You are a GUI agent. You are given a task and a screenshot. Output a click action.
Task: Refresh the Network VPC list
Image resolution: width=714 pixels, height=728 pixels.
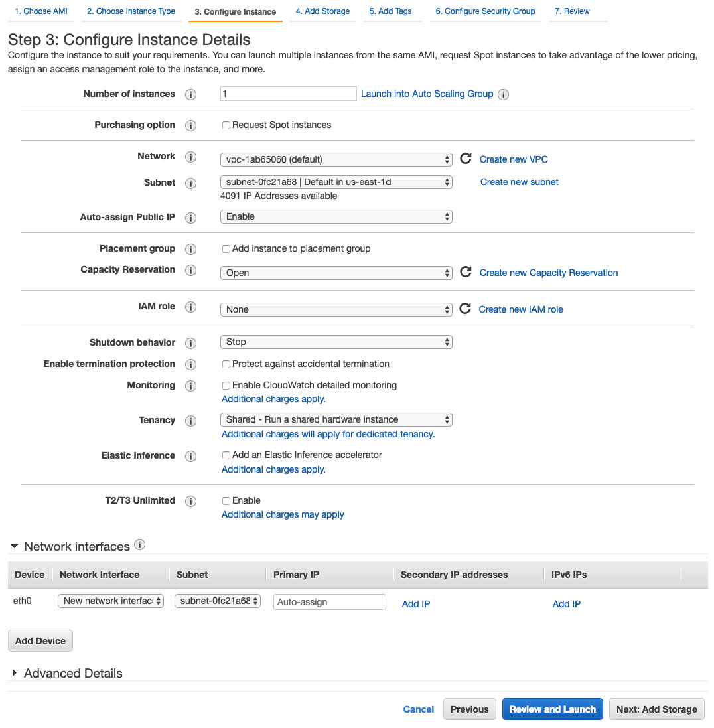click(x=464, y=159)
